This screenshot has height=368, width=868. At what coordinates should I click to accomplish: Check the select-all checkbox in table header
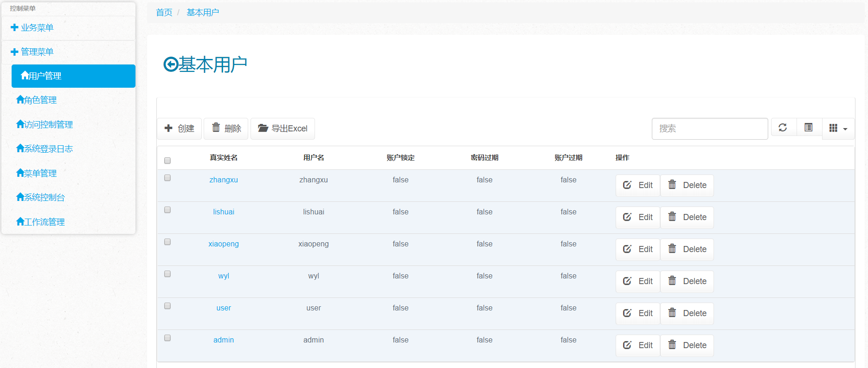click(x=167, y=161)
